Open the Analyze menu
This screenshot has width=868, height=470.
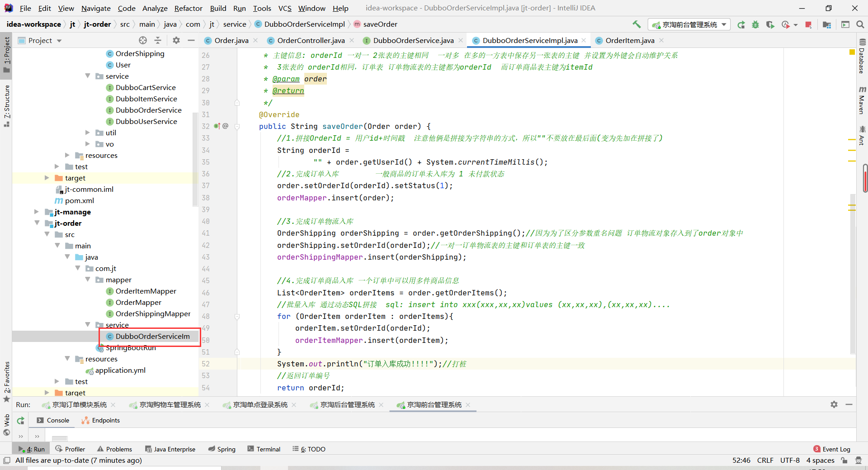(x=155, y=8)
